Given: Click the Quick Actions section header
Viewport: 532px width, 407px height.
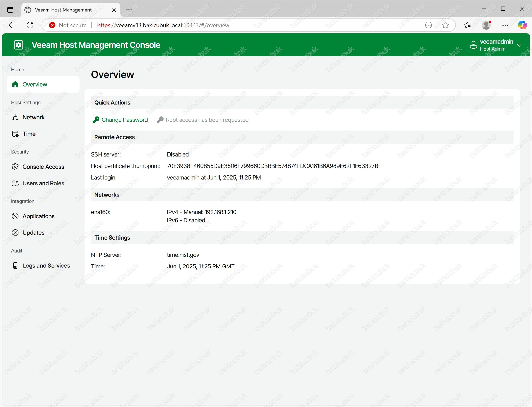Looking at the screenshot, I should point(302,103).
